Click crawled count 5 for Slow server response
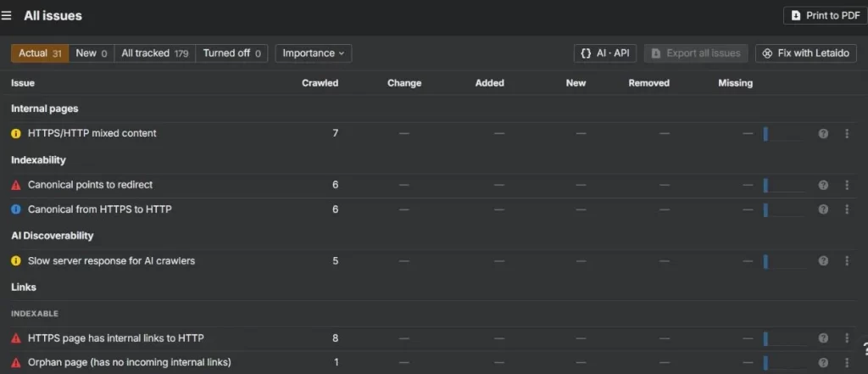This screenshot has height=374, width=868. pos(336,261)
